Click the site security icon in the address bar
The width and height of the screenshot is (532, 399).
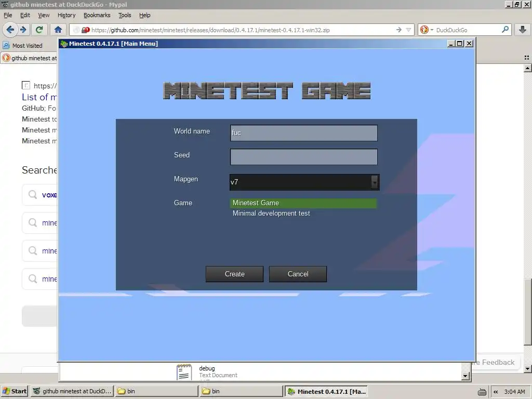click(85, 30)
